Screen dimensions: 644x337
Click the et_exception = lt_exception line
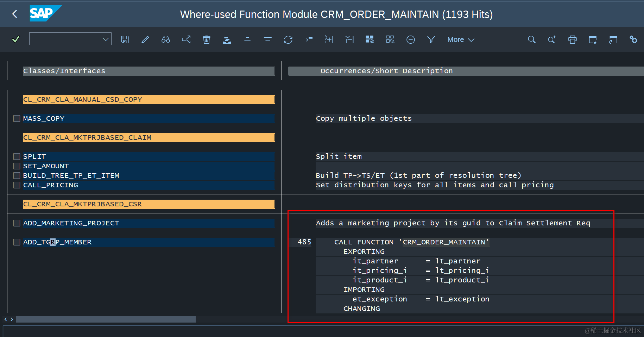point(421,299)
